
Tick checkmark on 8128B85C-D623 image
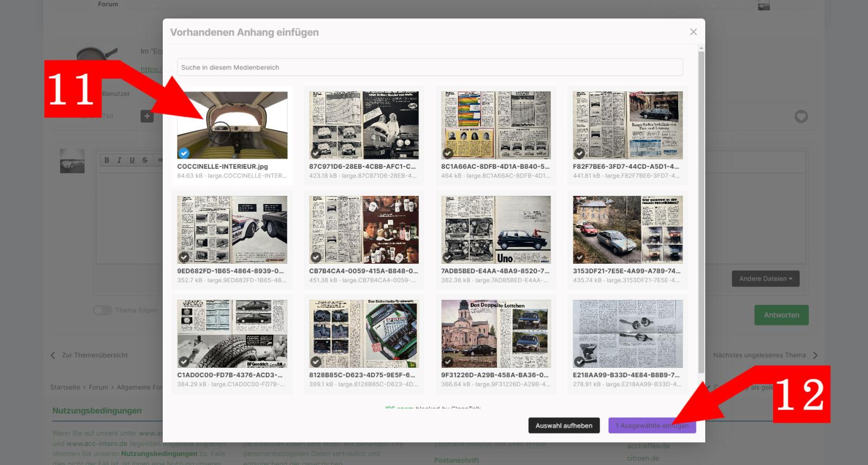tap(316, 361)
